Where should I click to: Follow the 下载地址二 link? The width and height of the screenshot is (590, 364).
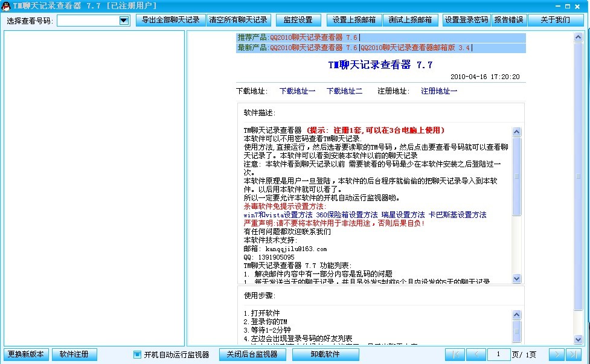point(344,91)
